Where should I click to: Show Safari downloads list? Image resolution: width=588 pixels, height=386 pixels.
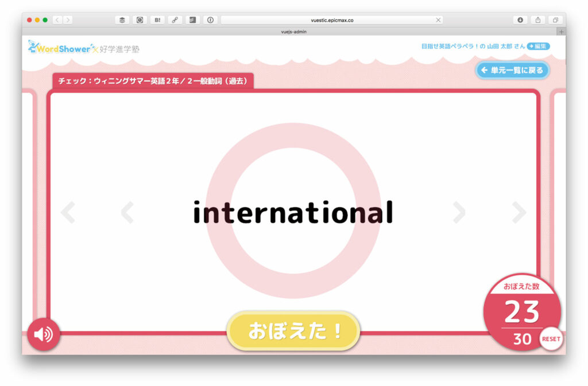tap(520, 20)
